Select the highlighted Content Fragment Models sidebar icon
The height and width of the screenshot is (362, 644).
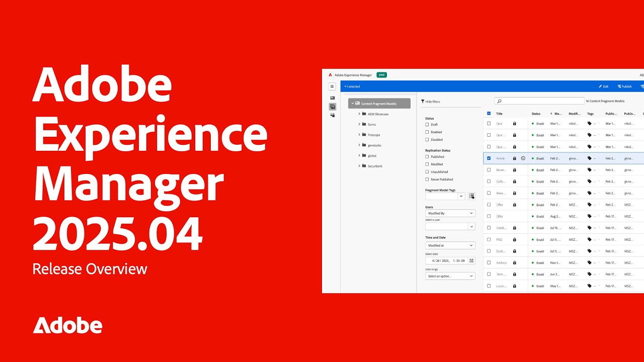[x=333, y=107]
